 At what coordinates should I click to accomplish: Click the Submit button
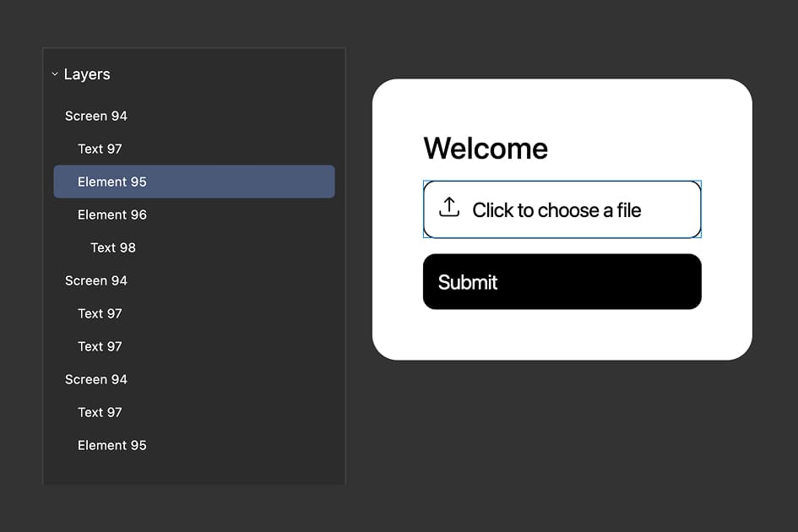click(x=562, y=281)
